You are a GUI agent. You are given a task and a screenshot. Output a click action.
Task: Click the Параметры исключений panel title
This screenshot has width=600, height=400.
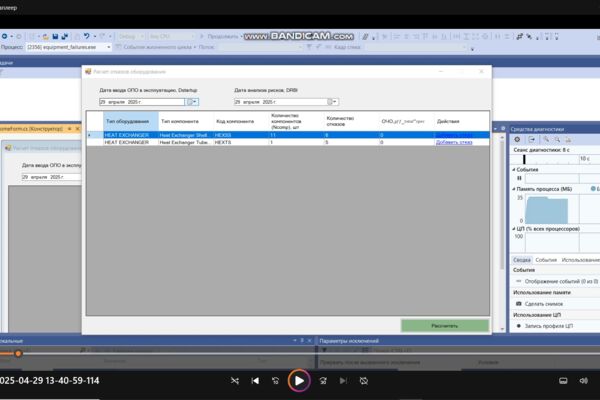click(x=349, y=341)
